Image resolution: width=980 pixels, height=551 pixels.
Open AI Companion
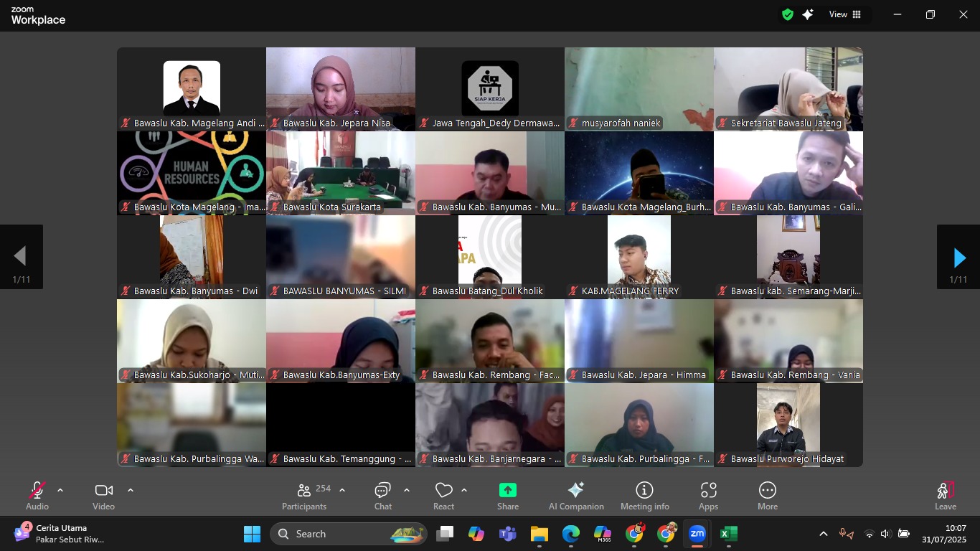576,495
